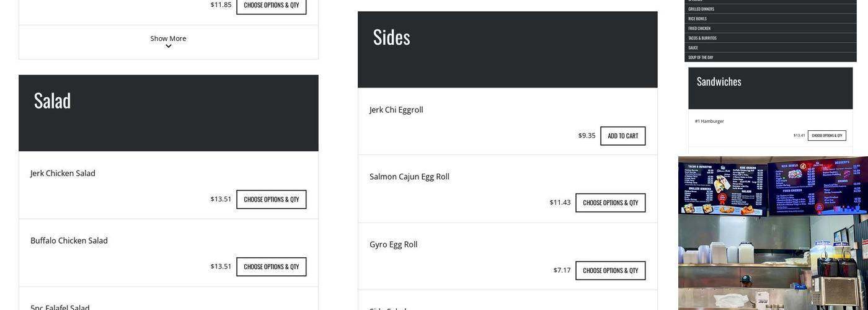Image resolution: width=868 pixels, height=310 pixels.
Task: Open the Grilled Dinners menu category
Action: (701, 9)
